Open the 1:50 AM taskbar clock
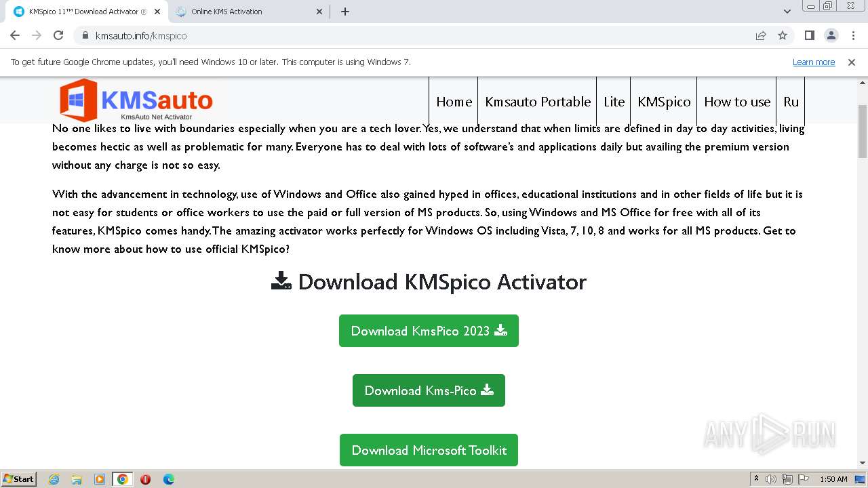Viewport: 868px width, 488px height. coord(833,479)
